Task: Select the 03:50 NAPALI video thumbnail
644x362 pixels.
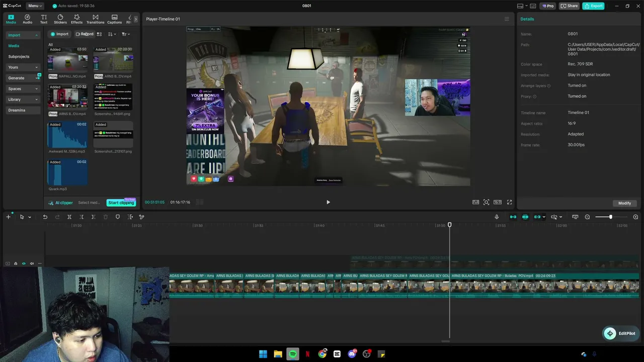Action: click(67, 59)
